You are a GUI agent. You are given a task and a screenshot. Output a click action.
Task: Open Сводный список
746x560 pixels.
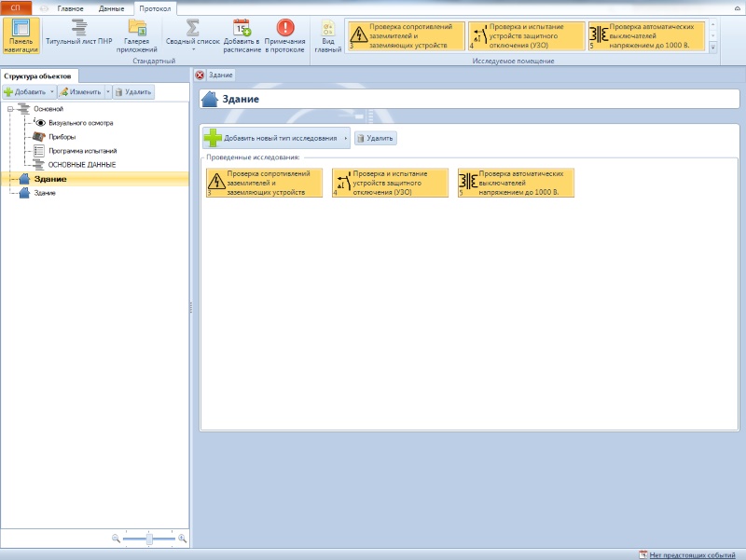click(193, 35)
